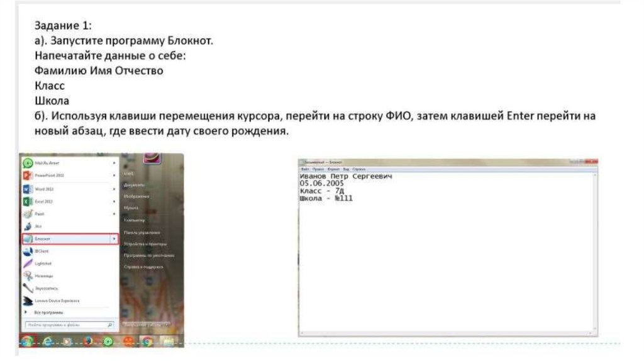The image size is (644, 361).
Task: Click the line 'Школа - №111' in Notepad
Action: click(326, 198)
